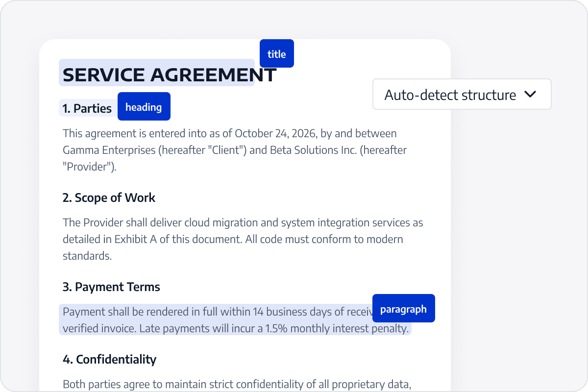Click the chevron arrow beside Auto-detect structure
Image resolution: width=588 pixels, height=392 pixels.
[530, 94]
